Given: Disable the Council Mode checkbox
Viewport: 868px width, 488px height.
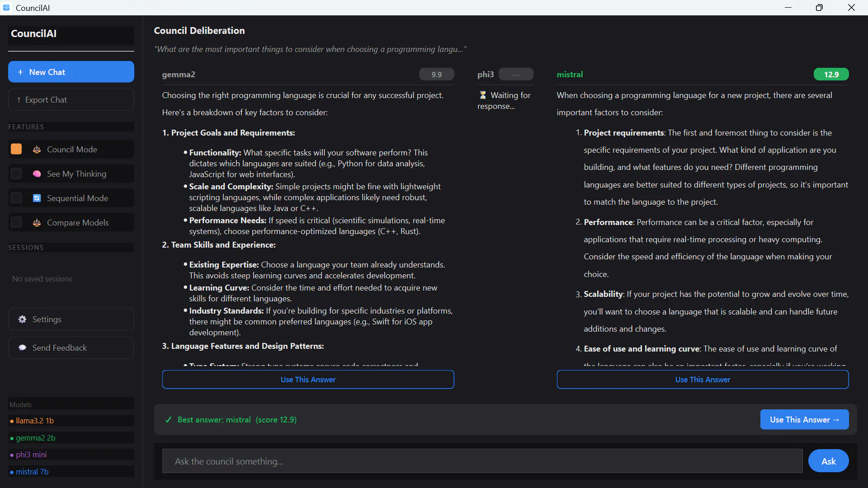Looking at the screenshot, I should (x=16, y=149).
